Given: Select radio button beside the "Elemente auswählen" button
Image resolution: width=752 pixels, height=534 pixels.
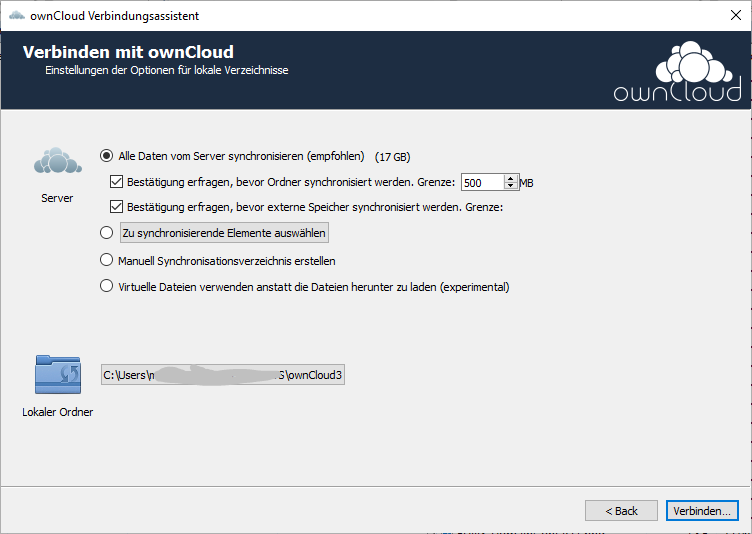Looking at the screenshot, I should pos(107,233).
